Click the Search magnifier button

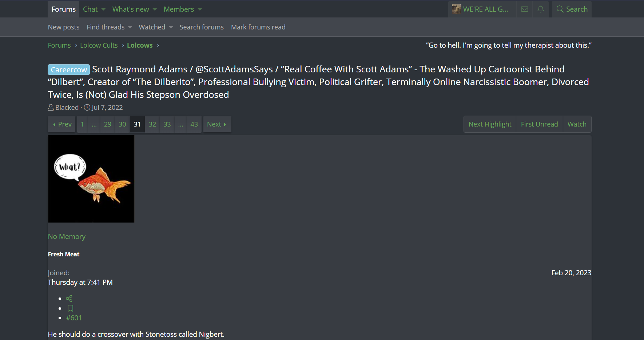572,9
